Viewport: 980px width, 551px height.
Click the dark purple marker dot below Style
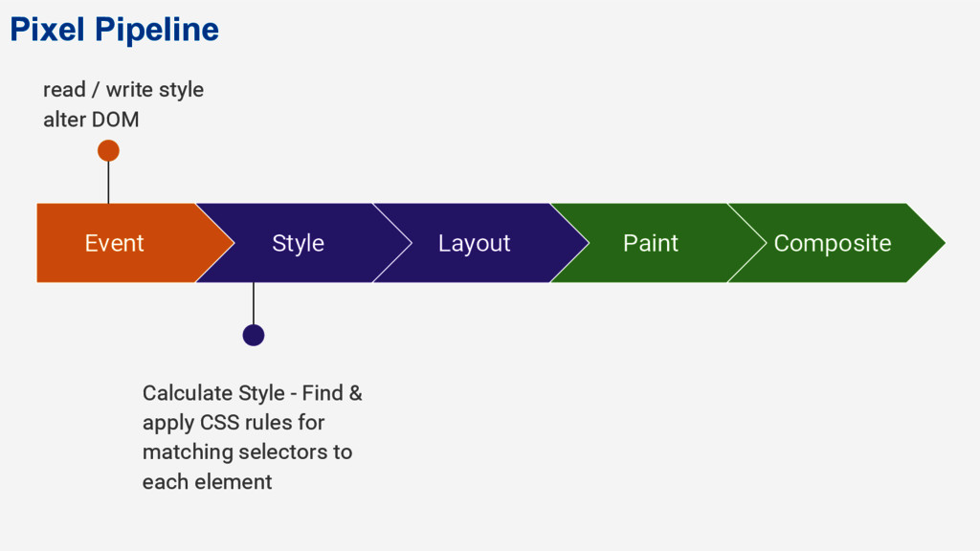coord(253,335)
